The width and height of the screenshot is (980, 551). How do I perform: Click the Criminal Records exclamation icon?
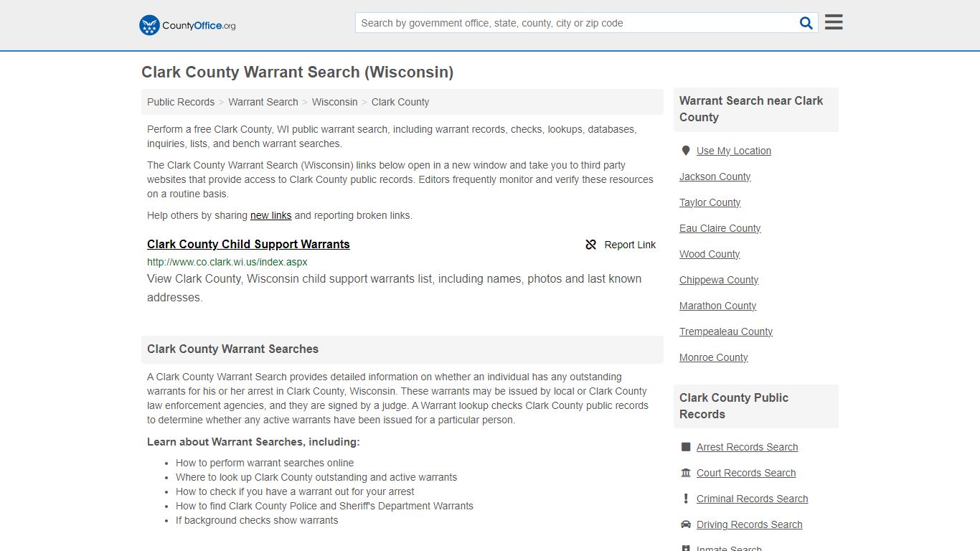click(686, 499)
